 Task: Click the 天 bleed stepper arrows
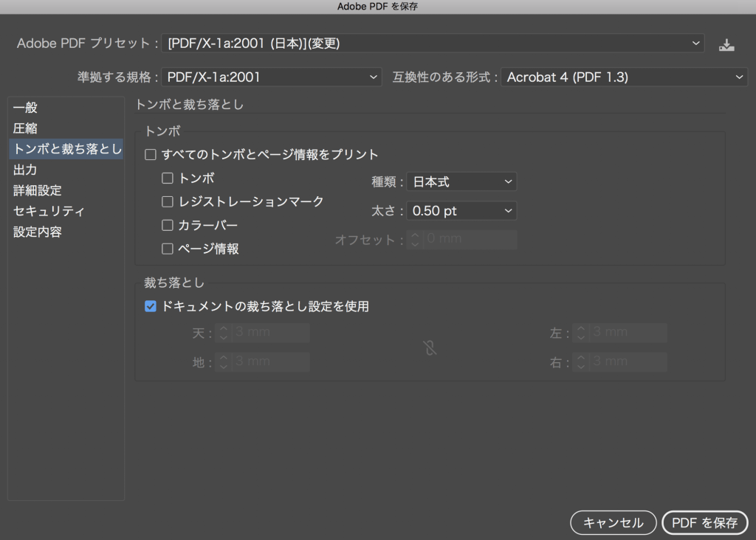[223, 333]
